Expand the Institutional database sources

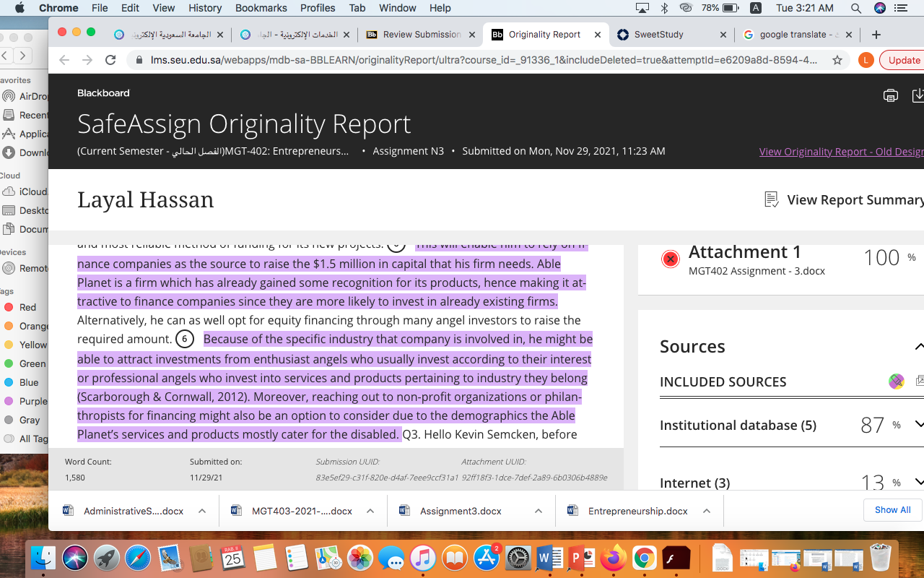pos(918,425)
